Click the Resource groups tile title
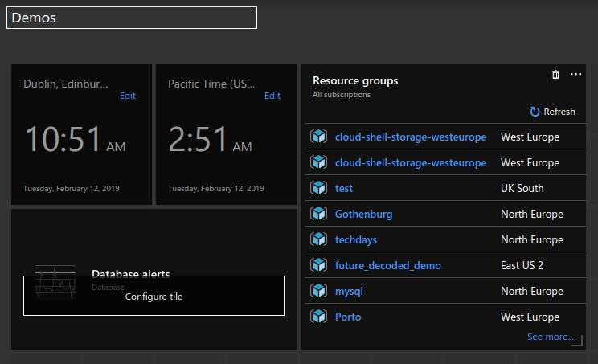 355,81
